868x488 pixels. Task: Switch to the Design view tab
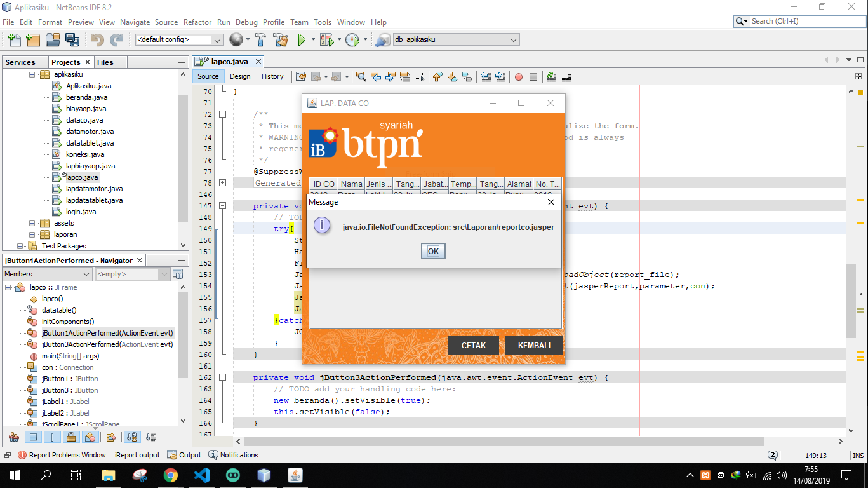240,76
